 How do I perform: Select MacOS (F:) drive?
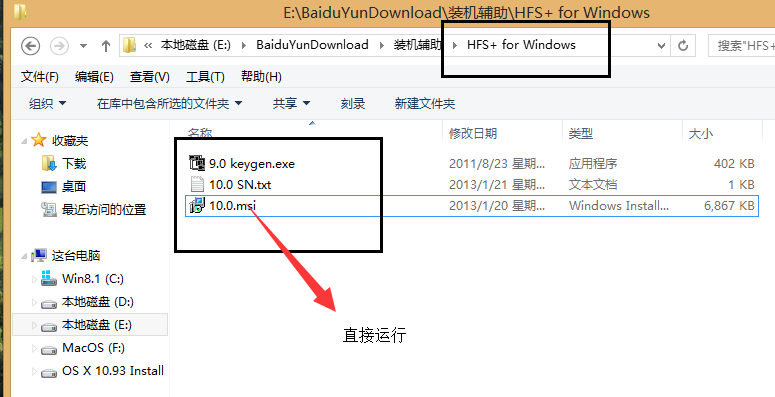tap(93, 348)
